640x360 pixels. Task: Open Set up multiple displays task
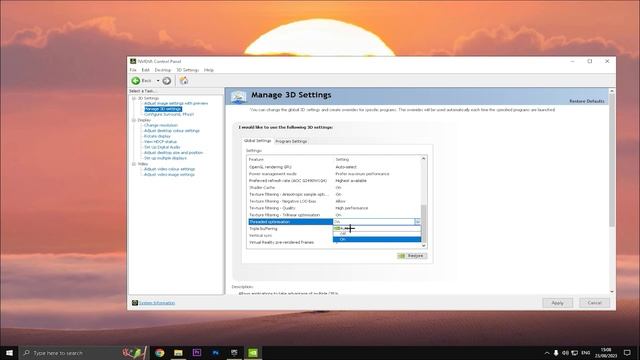pos(165,158)
